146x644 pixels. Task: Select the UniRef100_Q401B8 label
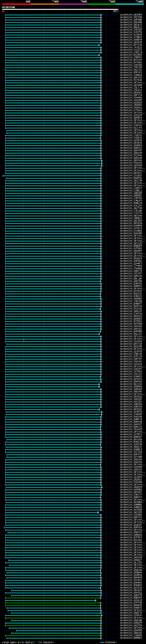(131, 85)
